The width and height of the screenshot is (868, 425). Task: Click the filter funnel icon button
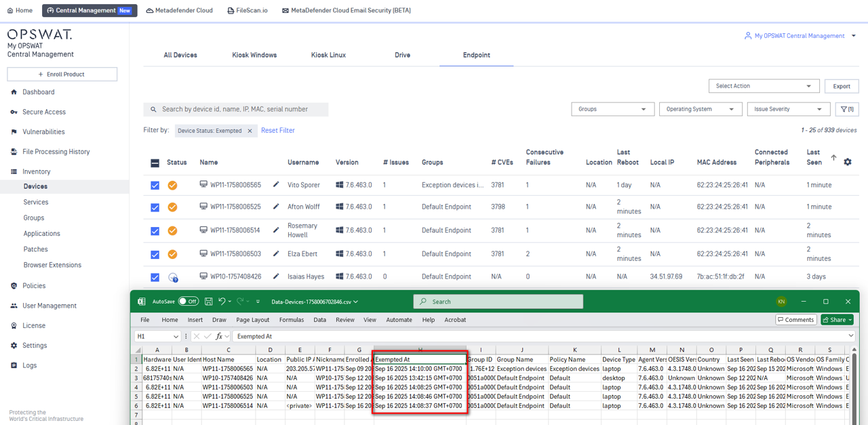click(846, 109)
